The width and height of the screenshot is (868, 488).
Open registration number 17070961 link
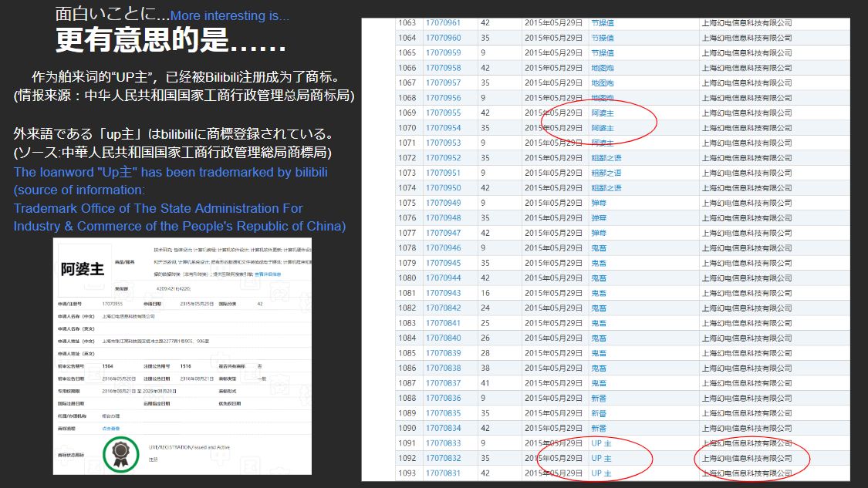click(443, 22)
